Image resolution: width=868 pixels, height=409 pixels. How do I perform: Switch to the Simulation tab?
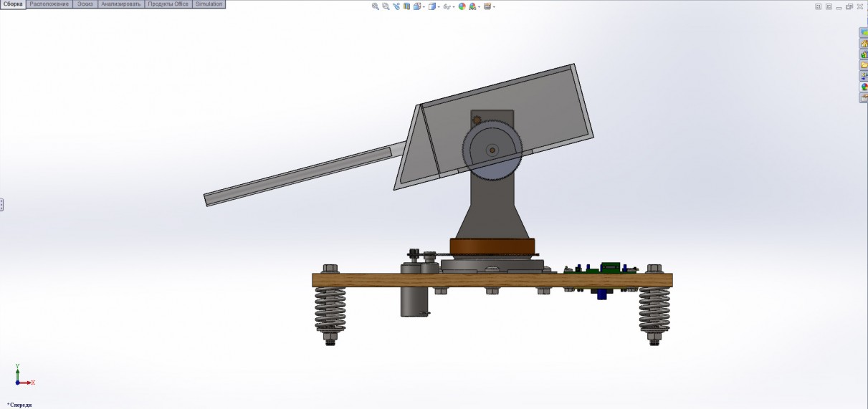point(209,4)
